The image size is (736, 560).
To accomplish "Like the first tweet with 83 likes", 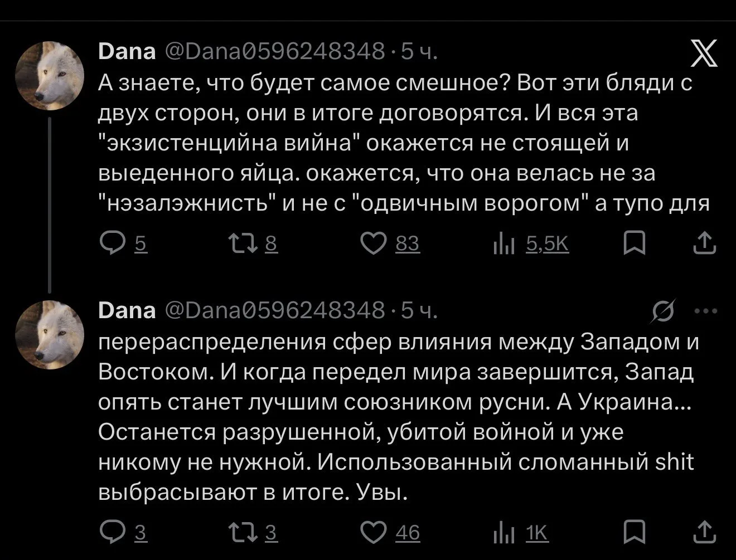I will click(x=390, y=244).
